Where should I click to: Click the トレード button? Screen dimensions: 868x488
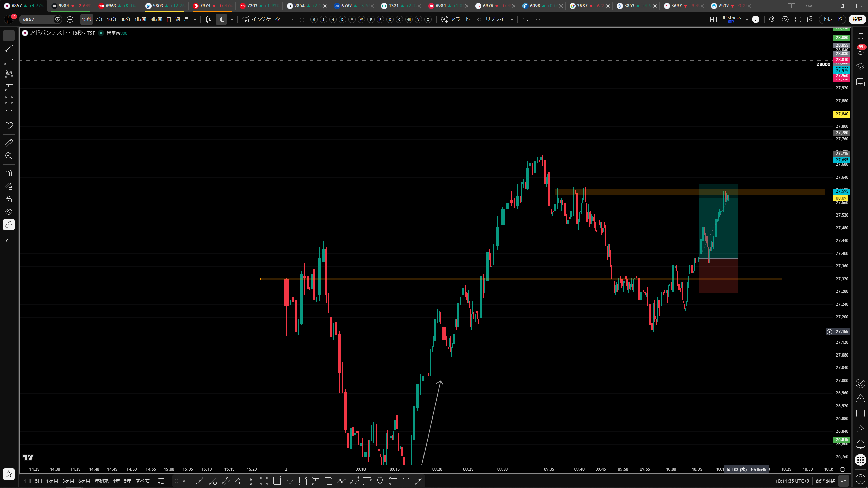832,19
